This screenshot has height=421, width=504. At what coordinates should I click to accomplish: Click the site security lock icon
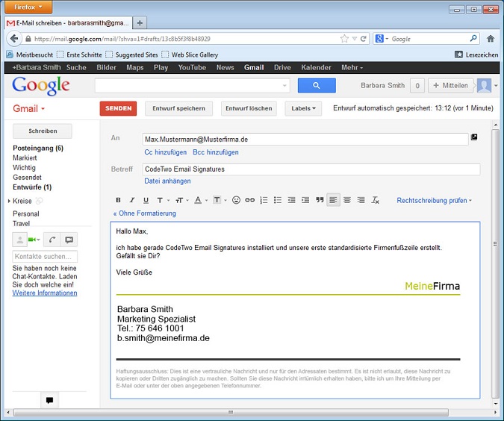pos(28,39)
